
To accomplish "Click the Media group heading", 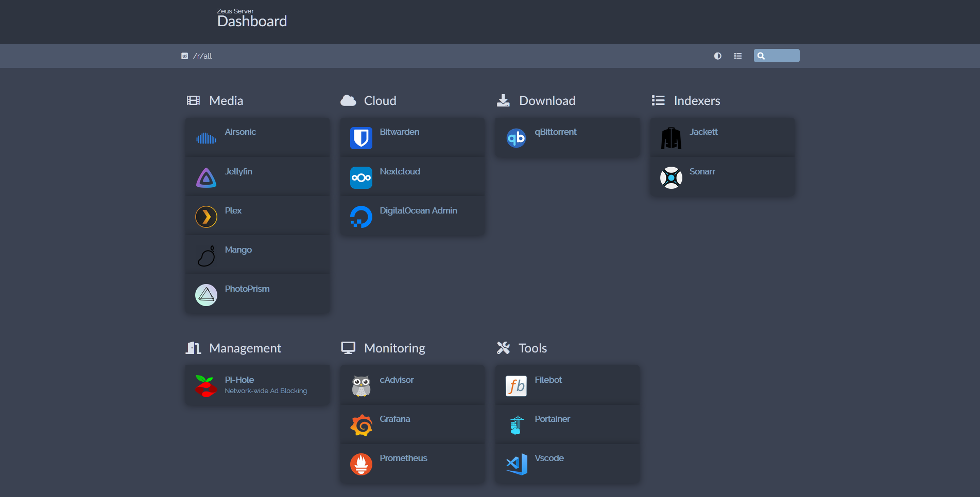I will coord(226,101).
